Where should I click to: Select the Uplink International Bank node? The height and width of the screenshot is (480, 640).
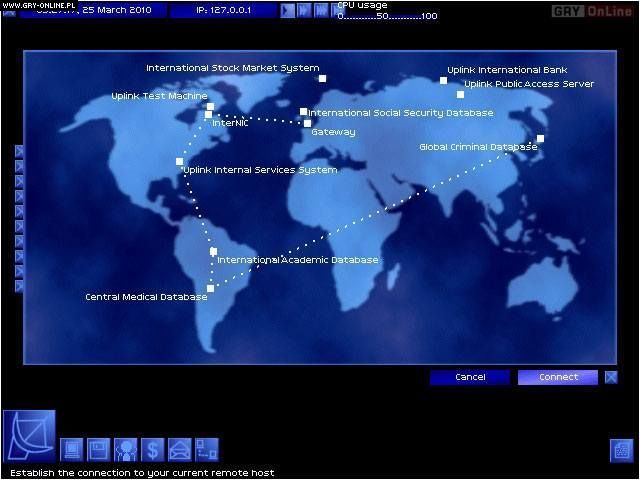444,80
